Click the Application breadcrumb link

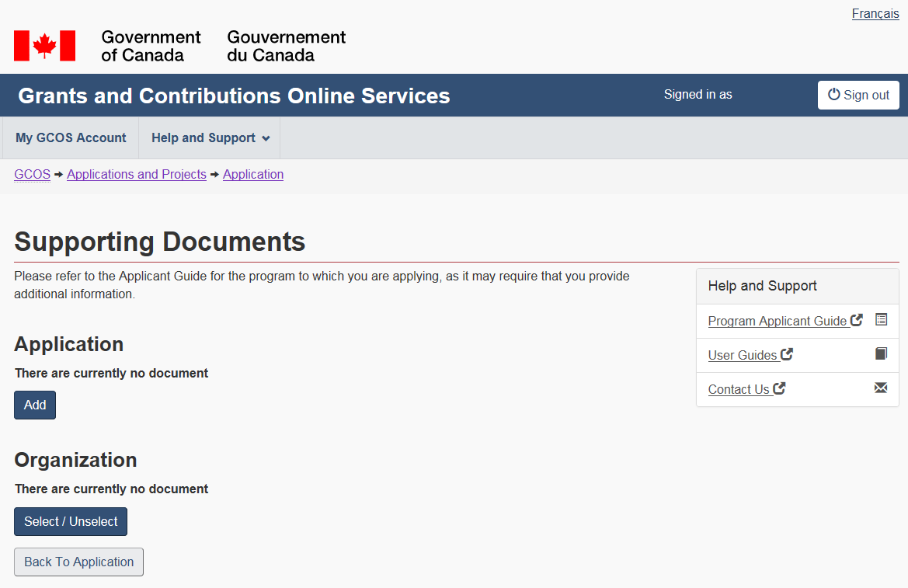click(x=253, y=175)
